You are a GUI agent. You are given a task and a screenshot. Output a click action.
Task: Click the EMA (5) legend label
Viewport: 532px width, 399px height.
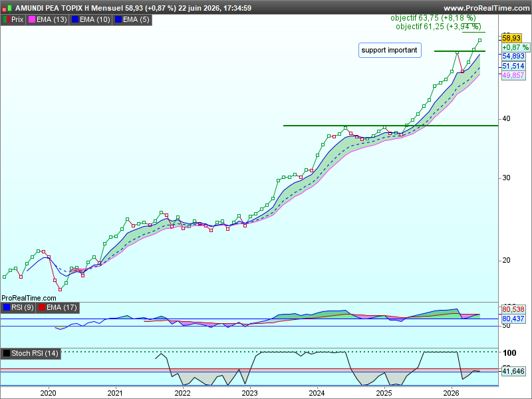pos(136,20)
